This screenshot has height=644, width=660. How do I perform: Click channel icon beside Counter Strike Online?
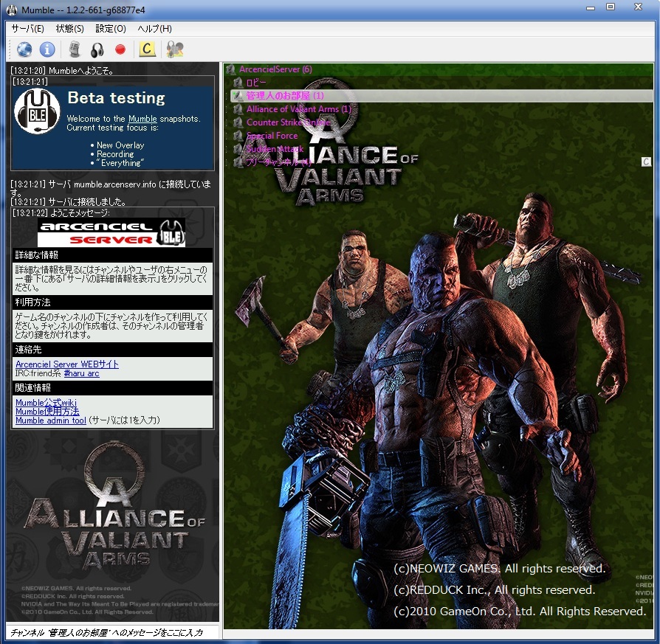[238, 122]
